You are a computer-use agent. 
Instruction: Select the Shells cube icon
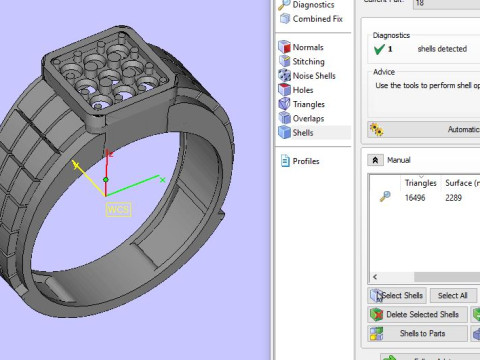(284, 132)
